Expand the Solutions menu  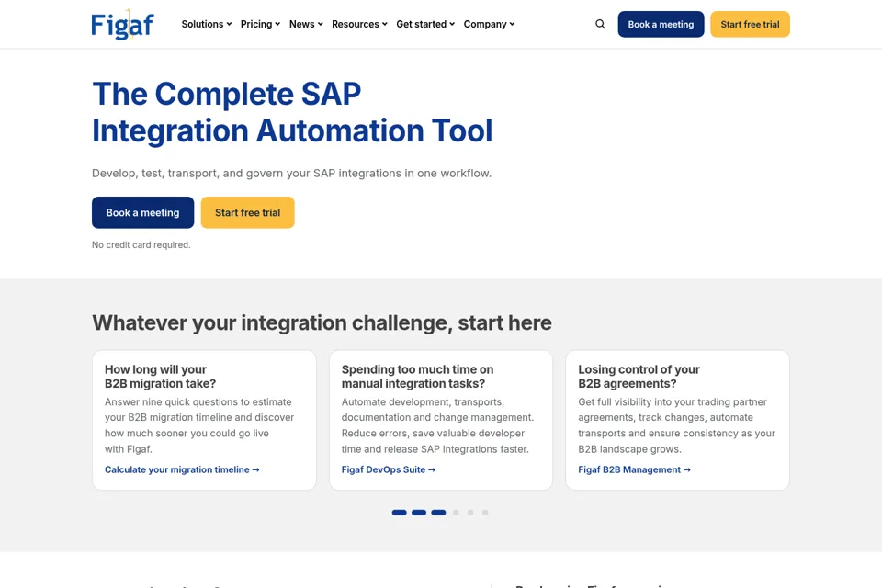tap(207, 24)
